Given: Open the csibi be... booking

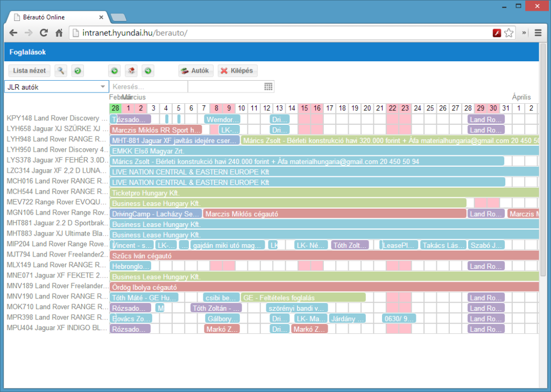Looking at the screenshot, I should (221, 298).
